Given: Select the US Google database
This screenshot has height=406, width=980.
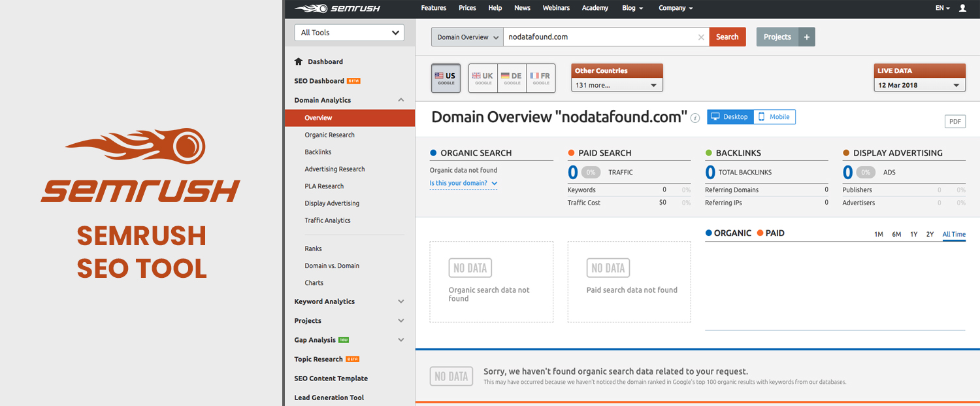Looking at the screenshot, I should [446, 78].
